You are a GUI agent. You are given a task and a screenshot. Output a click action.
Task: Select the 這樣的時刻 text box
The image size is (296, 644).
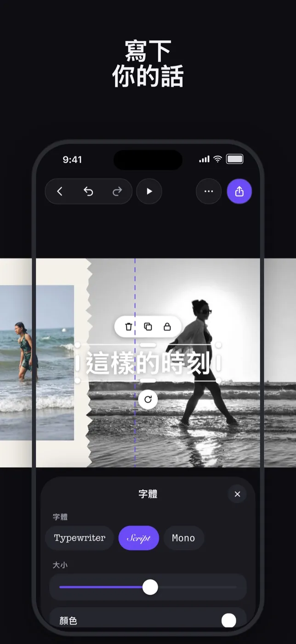[x=148, y=363]
